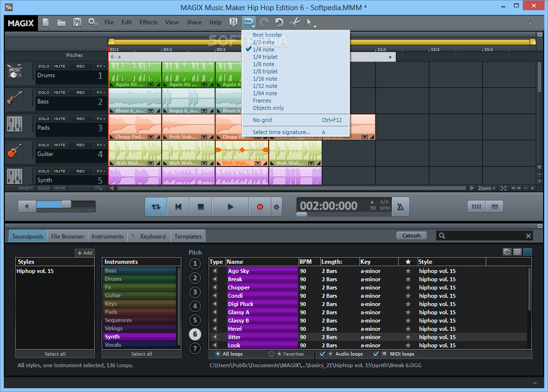This screenshot has width=548, height=392.
Task: Select the Strings instrument category
Action: pos(140,328)
